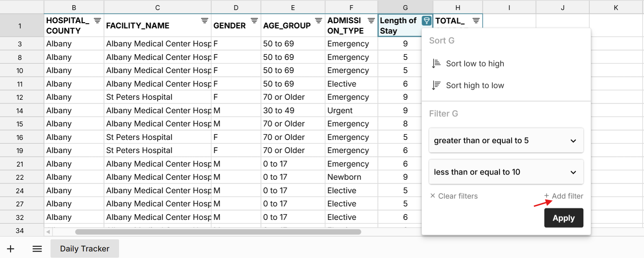Open the less than or equal to 10 dropdown

tap(506, 172)
